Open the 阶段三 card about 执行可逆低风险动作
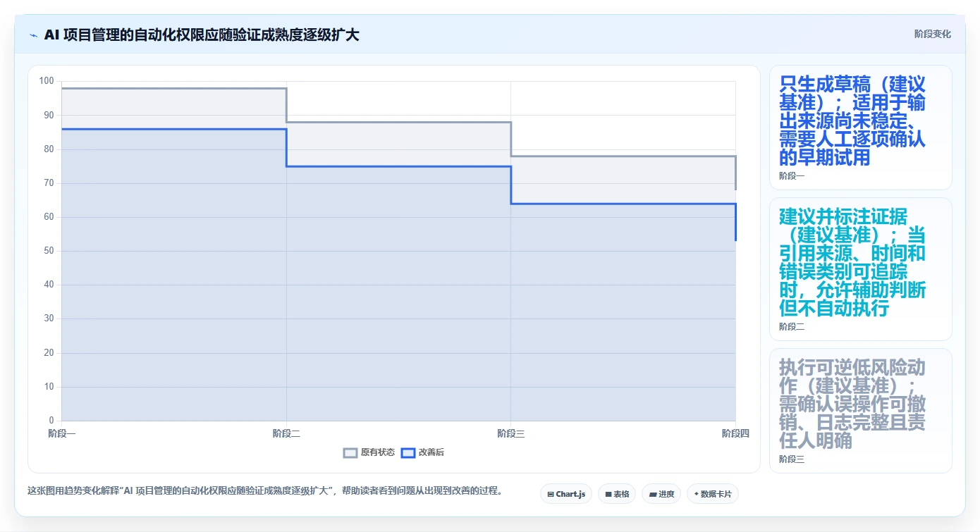 coord(860,411)
